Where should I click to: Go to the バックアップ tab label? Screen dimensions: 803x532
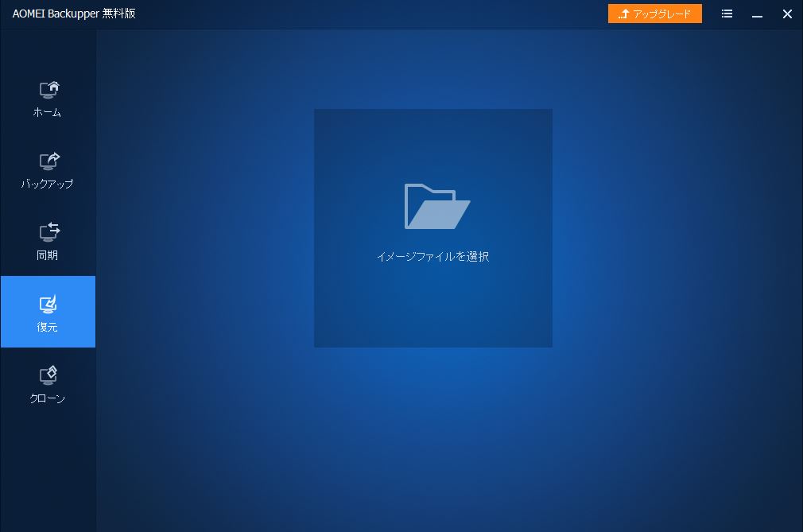(47, 184)
